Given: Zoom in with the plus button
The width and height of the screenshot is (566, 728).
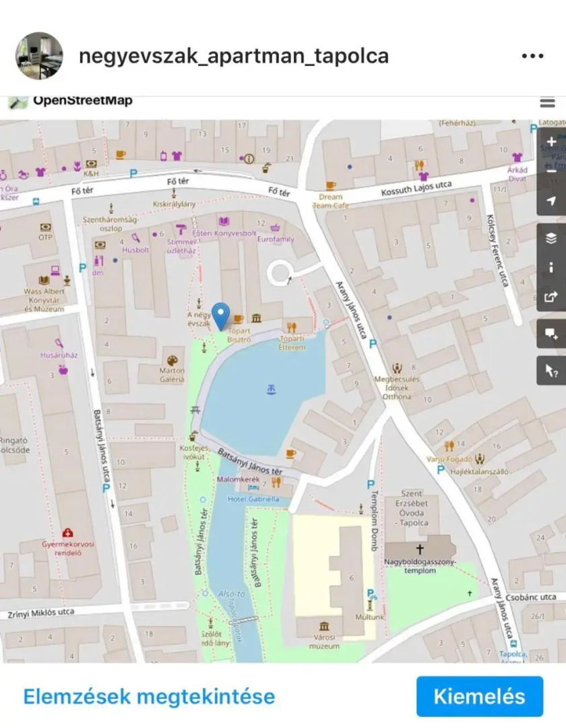Looking at the screenshot, I should point(552,142).
